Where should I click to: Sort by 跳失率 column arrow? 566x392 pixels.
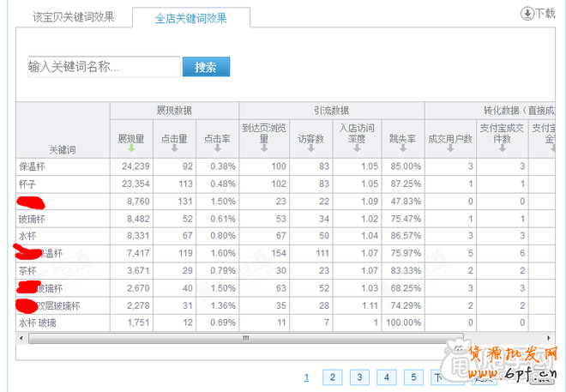click(403, 148)
